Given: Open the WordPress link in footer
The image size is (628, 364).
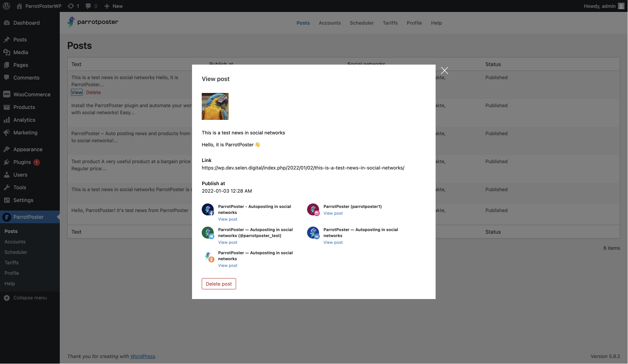Looking at the screenshot, I should tap(143, 357).
